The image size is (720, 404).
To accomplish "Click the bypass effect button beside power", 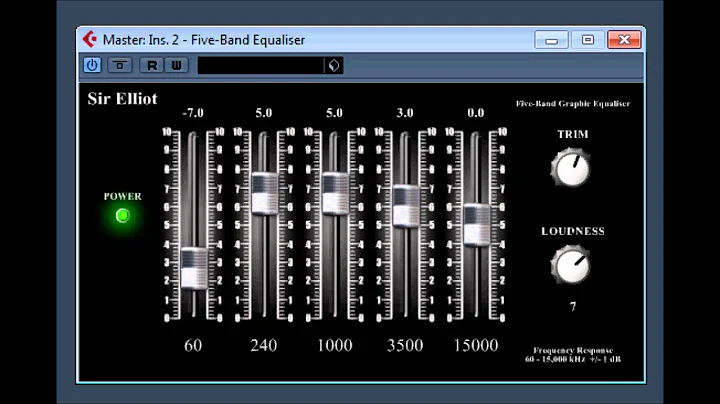I will [120, 65].
